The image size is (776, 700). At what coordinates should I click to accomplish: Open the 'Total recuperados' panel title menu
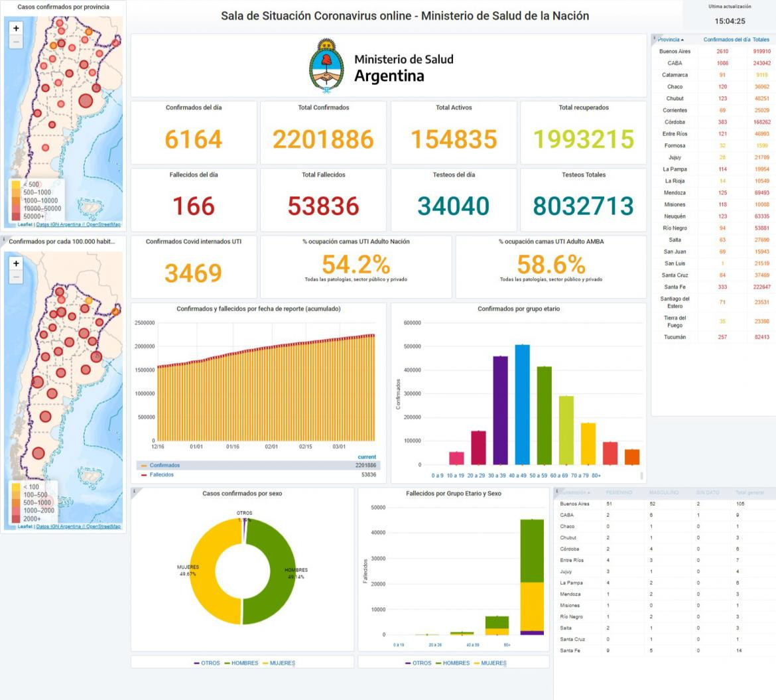[584, 107]
